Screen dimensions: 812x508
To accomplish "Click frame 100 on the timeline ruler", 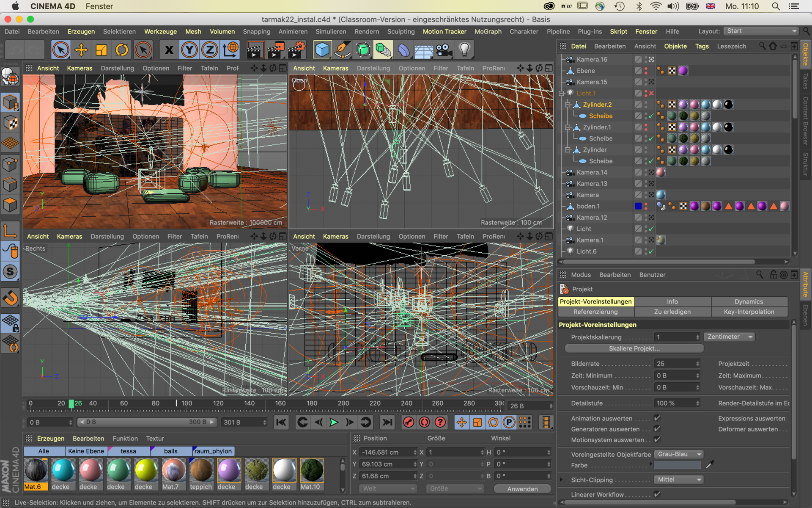I will pyautogui.click(x=187, y=403).
